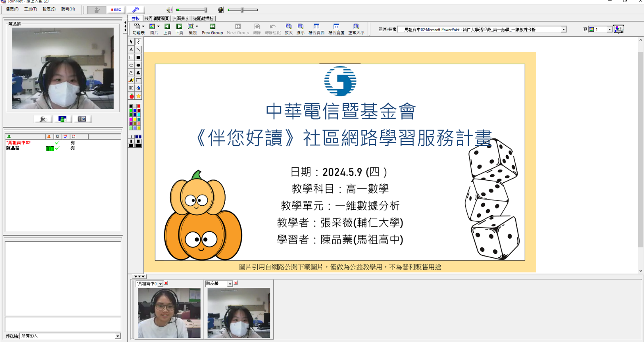Click the slide presentation icon beside page box
This screenshot has width=644, height=342.
619,29
